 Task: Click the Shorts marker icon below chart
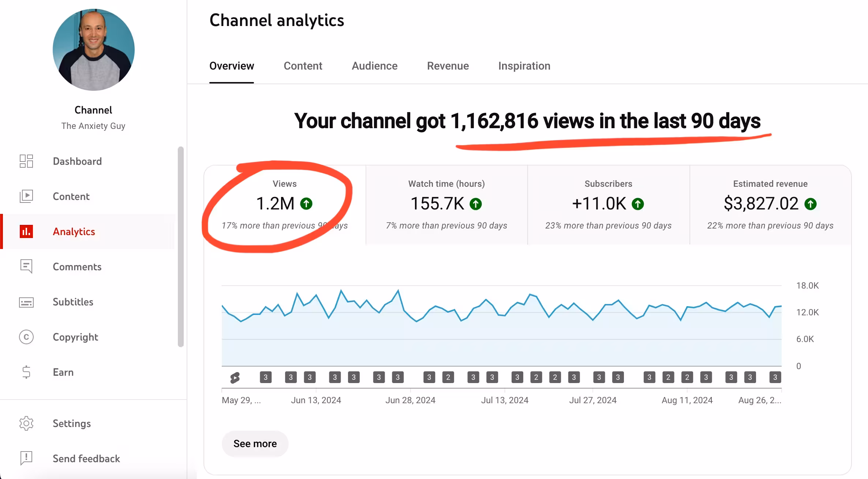235,378
